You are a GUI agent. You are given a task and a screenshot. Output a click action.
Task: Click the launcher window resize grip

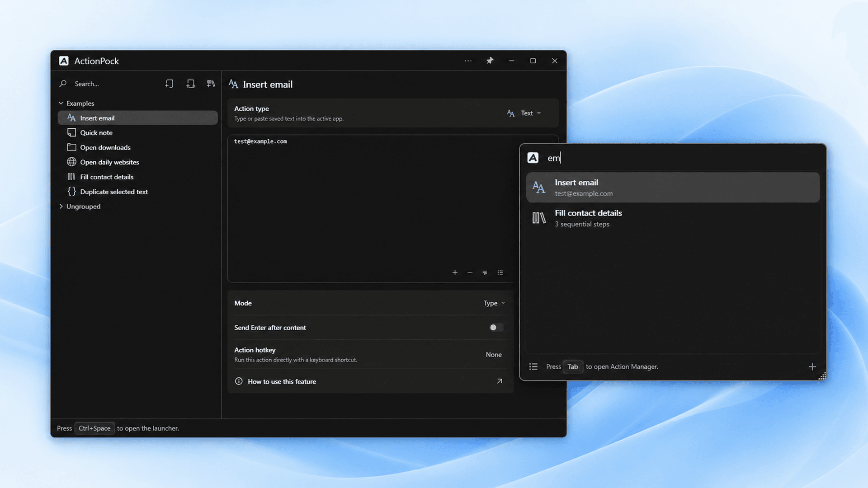(822, 376)
